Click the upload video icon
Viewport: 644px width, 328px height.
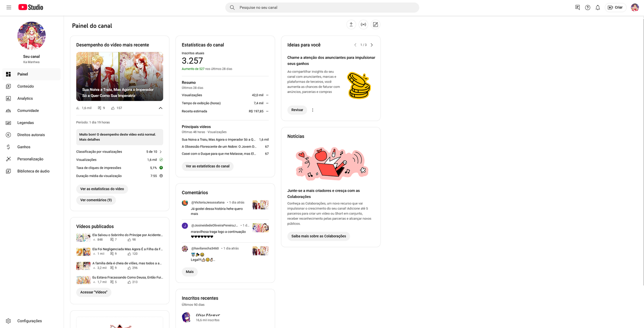pos(351,25)
